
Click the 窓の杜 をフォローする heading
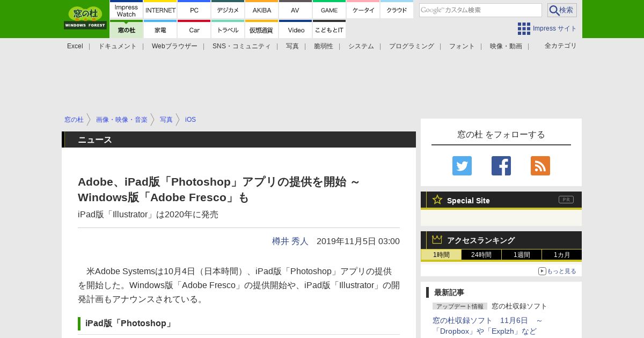click(x=501, y=134)
